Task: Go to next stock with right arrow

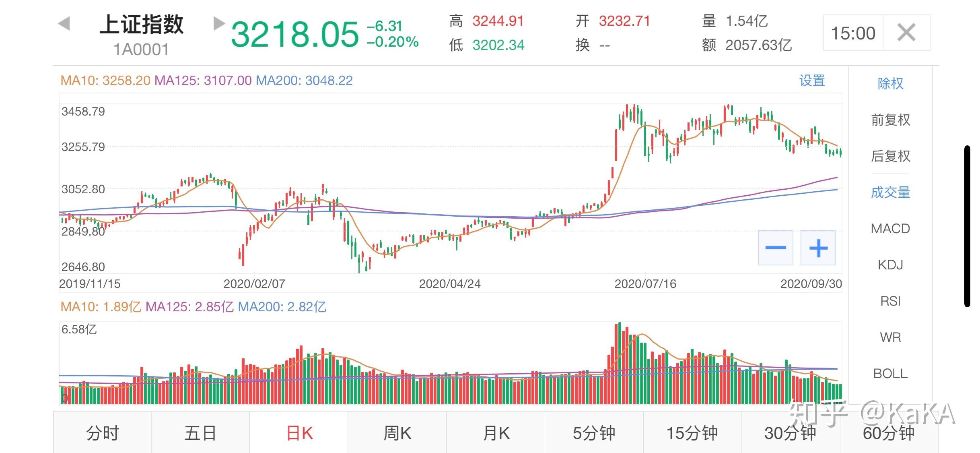Action: tap(219, 23)
